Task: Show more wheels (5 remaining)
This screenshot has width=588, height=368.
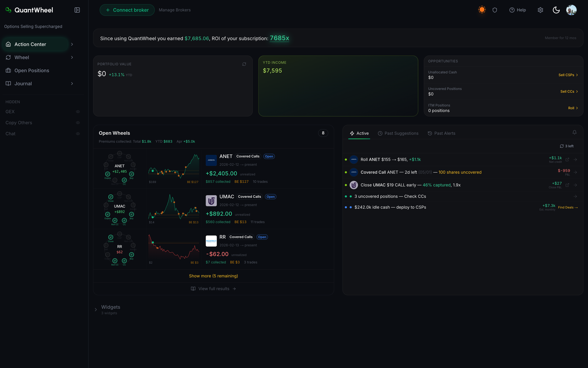Action: 214,276
